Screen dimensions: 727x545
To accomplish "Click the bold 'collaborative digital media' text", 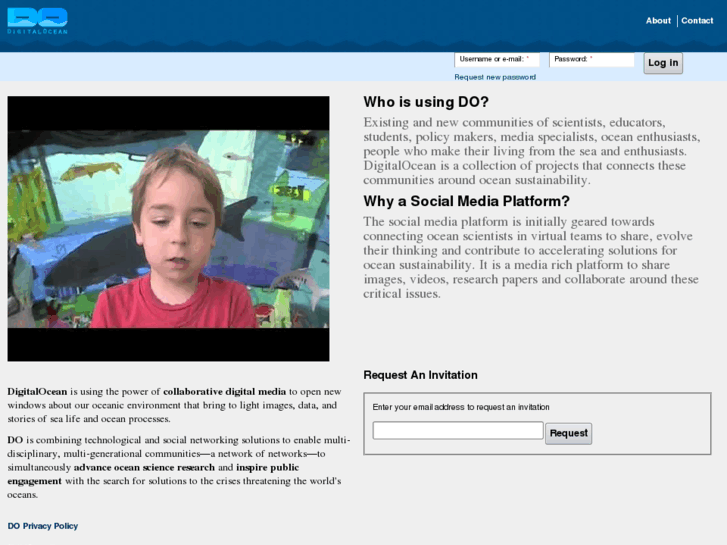I will (224, 391).
